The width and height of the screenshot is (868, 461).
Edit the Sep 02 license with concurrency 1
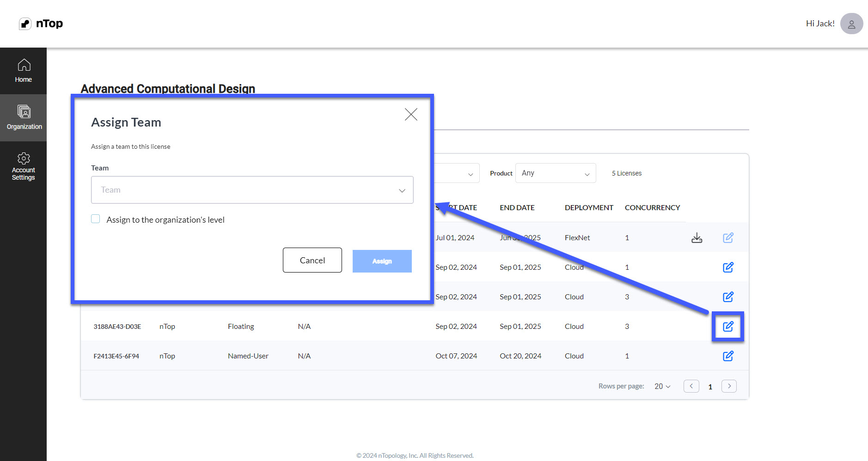(x=728, y=267)
